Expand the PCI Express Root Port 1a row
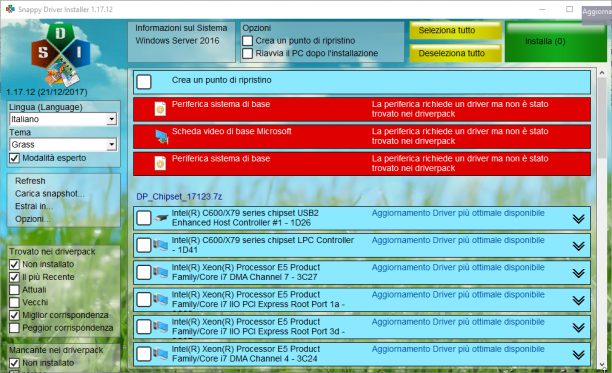Viewport: 612px width, 373px height. point(578,300)
